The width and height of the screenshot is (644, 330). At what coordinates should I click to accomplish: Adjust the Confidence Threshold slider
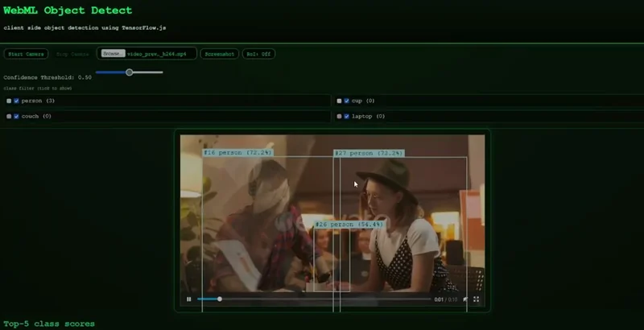pyautogui.click(x=130, y=72)
